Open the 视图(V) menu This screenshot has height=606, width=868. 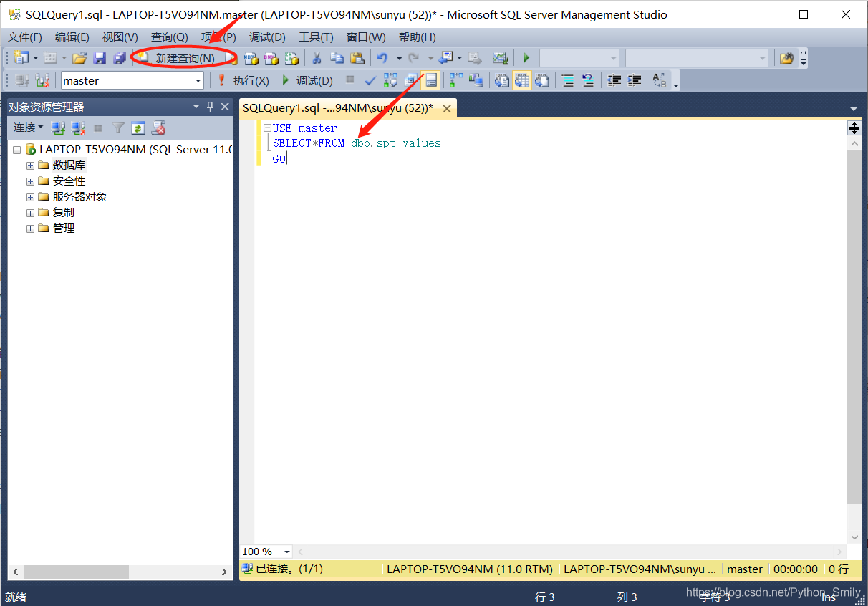click(x=120, y=37)
